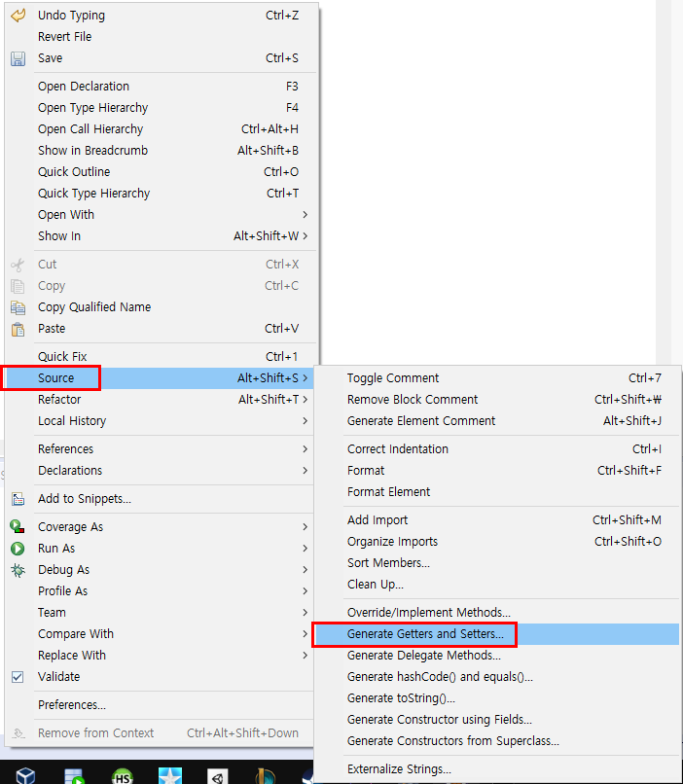Expand the Declarations submenu arrow
The height and width of the screenshot is (784, 683).
tap(305, 471)
